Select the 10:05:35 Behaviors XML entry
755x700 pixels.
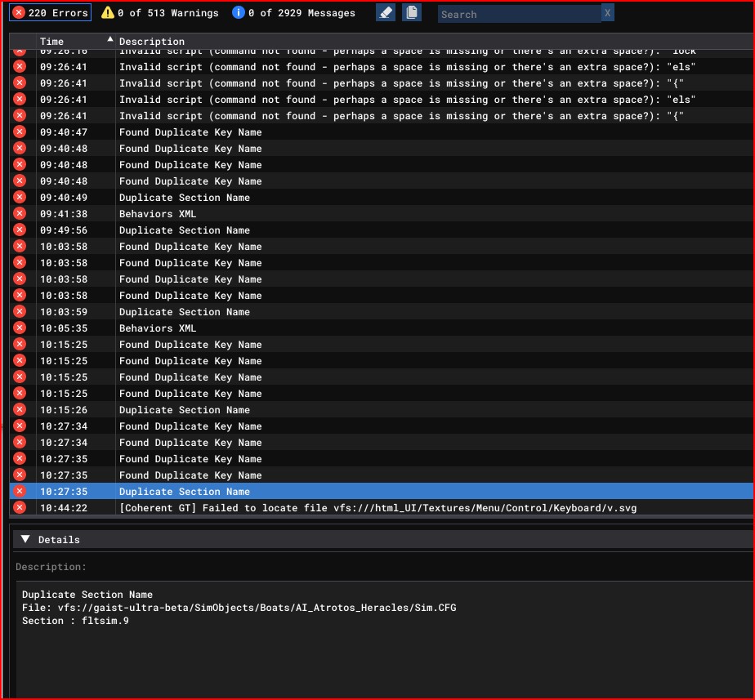tap(158, 328)
